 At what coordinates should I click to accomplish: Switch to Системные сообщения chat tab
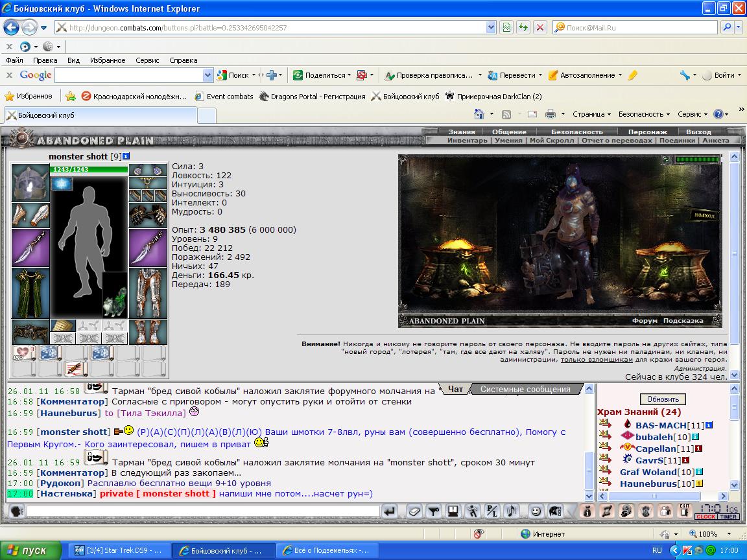[525, 389]
